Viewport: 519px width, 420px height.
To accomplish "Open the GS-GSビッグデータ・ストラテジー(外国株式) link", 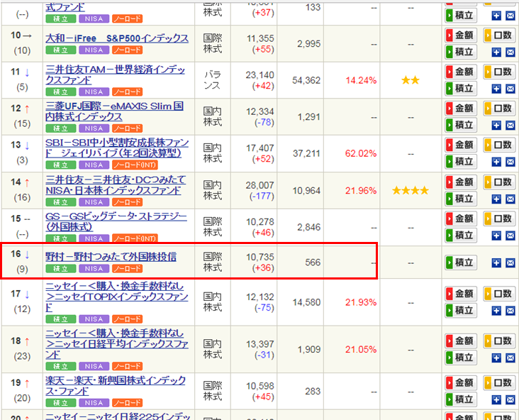I will (x=116, y=221).
